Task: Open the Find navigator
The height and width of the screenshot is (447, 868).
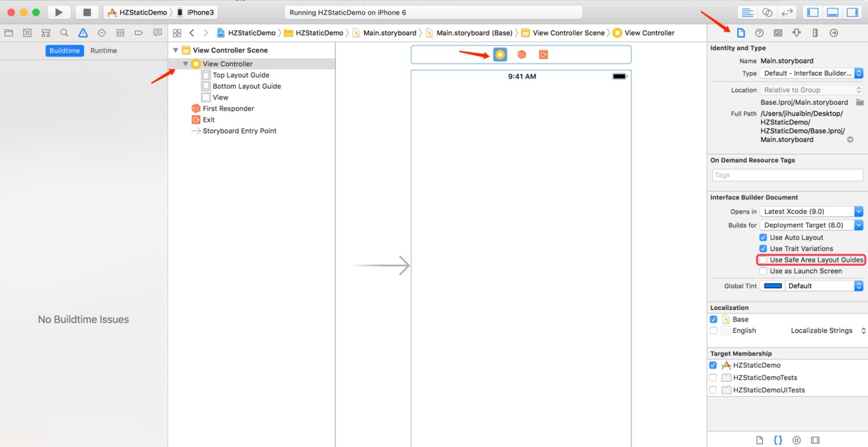Action: click(x=64, y=33)
